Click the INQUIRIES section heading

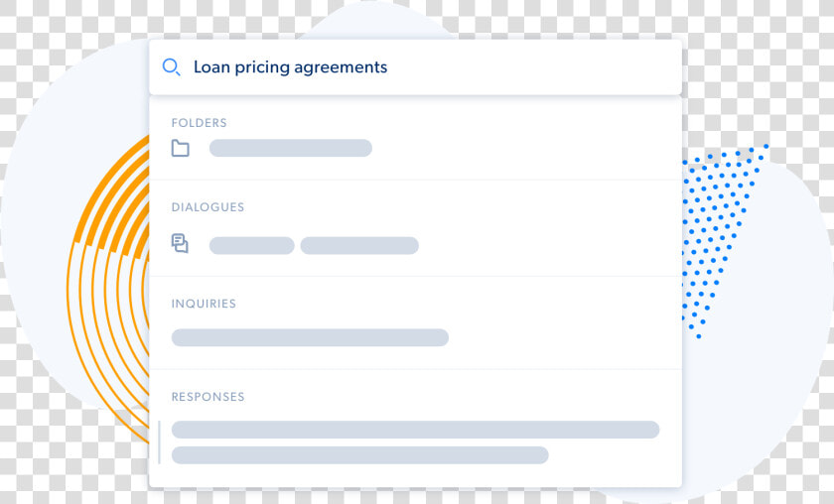(x=204, y=304)
